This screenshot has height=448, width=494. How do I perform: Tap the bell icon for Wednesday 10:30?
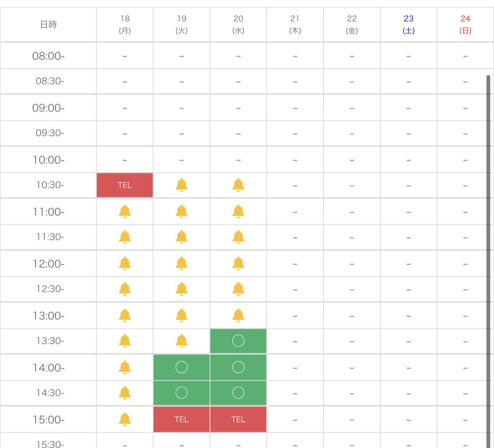[x=238, y=185]
